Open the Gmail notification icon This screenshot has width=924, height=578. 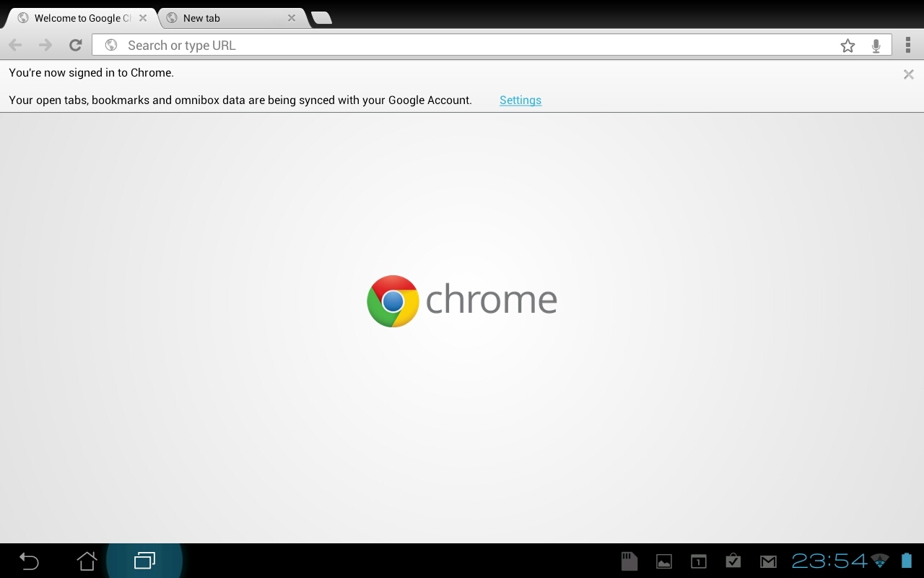click(768, 561)
